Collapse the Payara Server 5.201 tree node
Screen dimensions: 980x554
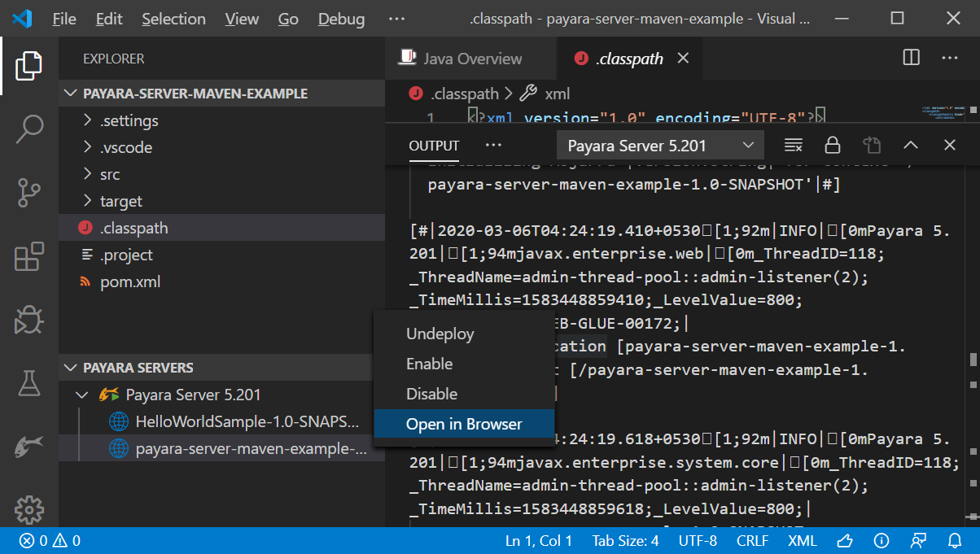[x=81, y=395]
